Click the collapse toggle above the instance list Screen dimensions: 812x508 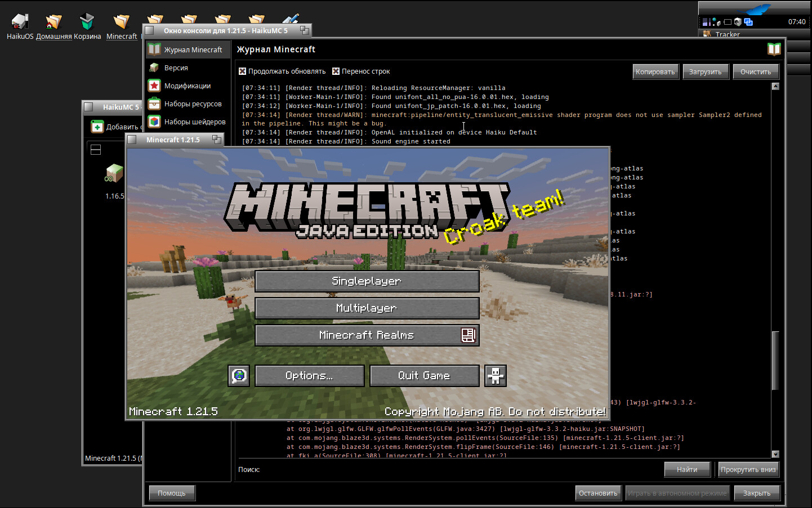96,150
